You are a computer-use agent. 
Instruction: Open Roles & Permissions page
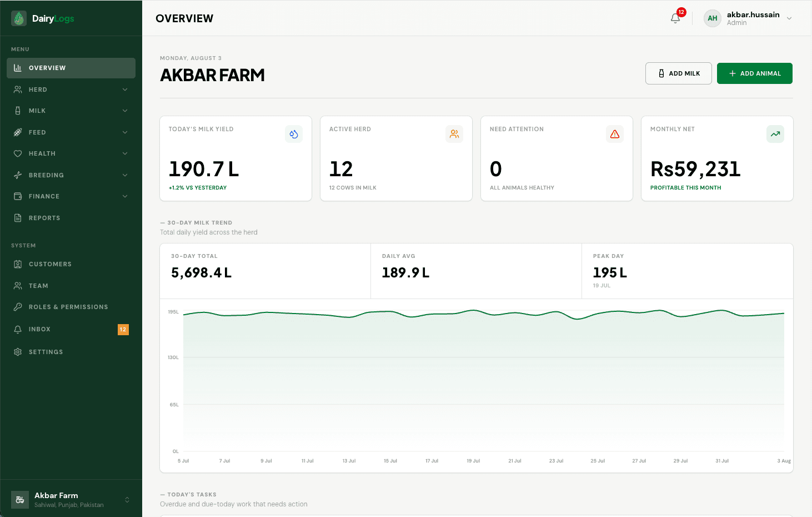(x=71, y=307)
